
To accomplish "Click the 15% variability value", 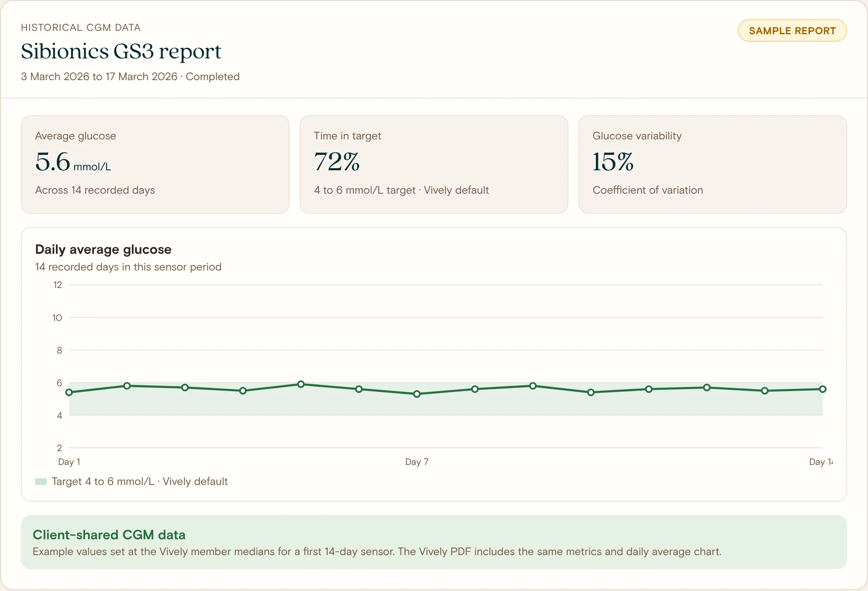I will pos(613,162).
